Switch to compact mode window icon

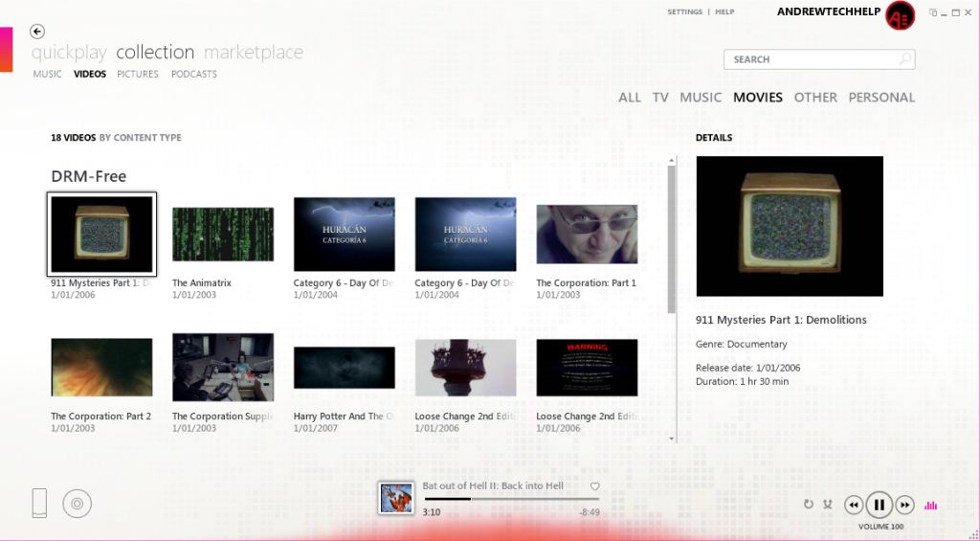[933, 12]
